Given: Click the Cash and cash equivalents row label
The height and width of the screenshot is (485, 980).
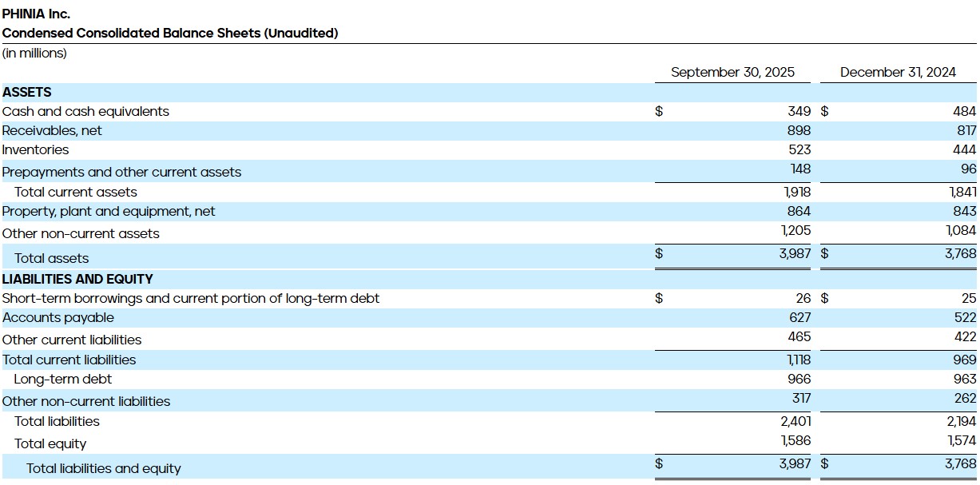Looking at the screenshot, I should pyautogui.click(x=85, y=111).
